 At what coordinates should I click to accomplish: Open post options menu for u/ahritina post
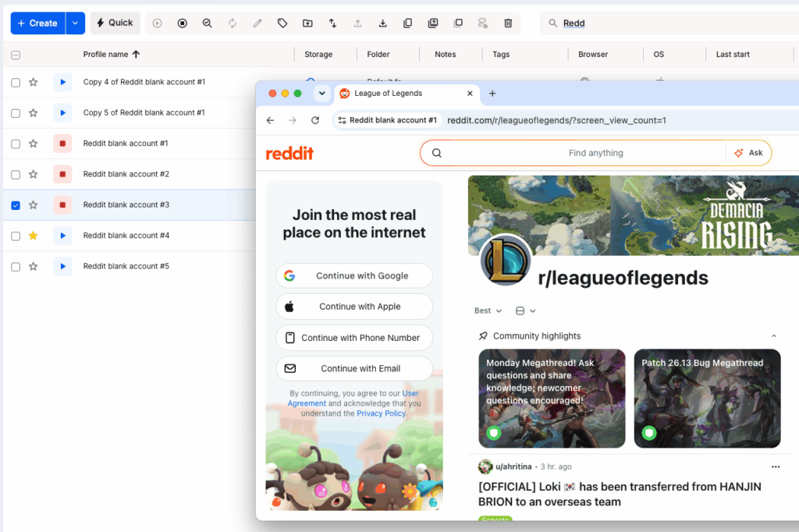pyautogui.click(x=776, y=466)
